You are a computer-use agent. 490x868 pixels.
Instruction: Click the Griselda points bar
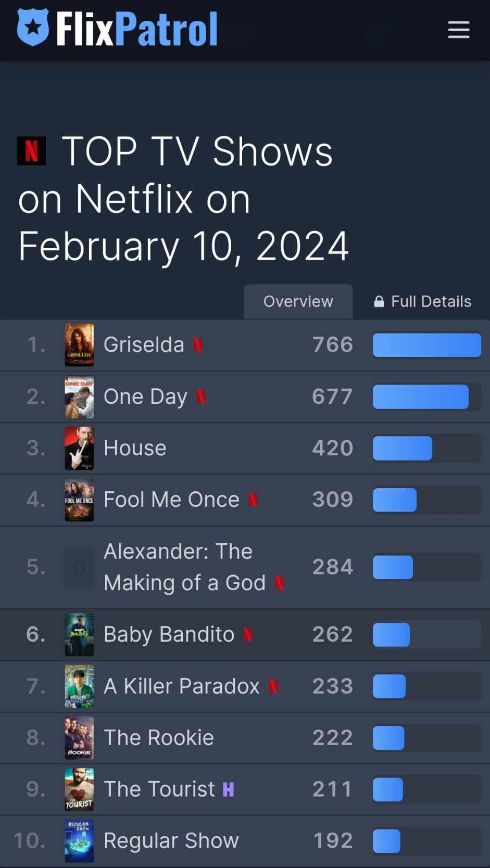coord(426,345)
